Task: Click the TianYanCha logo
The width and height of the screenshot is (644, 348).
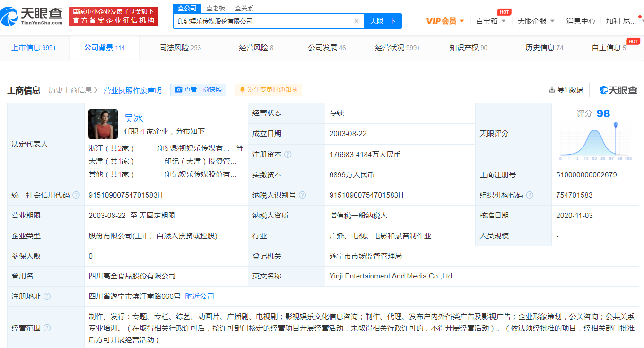Action: 32,16
